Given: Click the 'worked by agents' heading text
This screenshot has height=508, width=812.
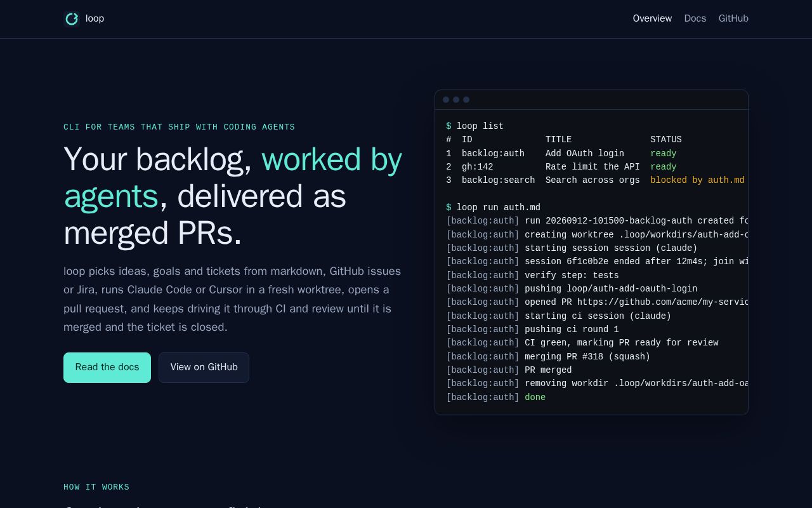Looking at the screenshot, I should [233, 177].
